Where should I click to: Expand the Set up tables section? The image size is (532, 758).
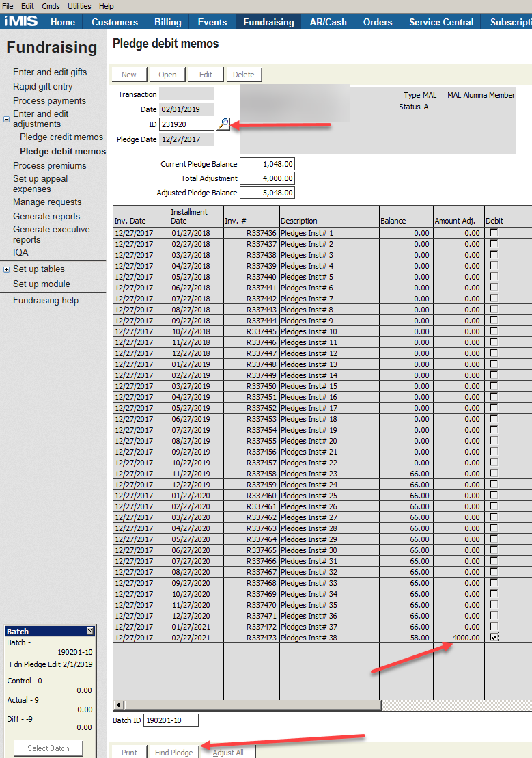pyautogui.click(x=6, y=269)
